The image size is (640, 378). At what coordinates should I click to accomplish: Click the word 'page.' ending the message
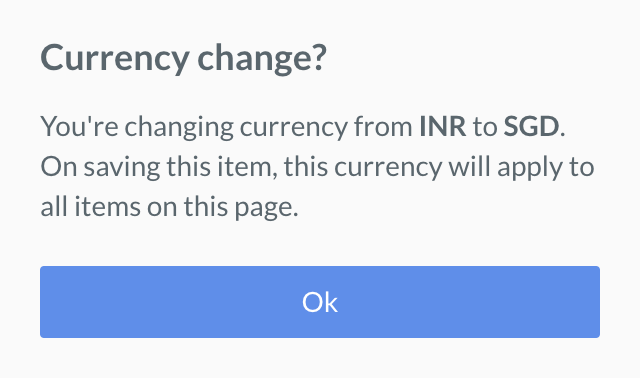tap(267, 209)
